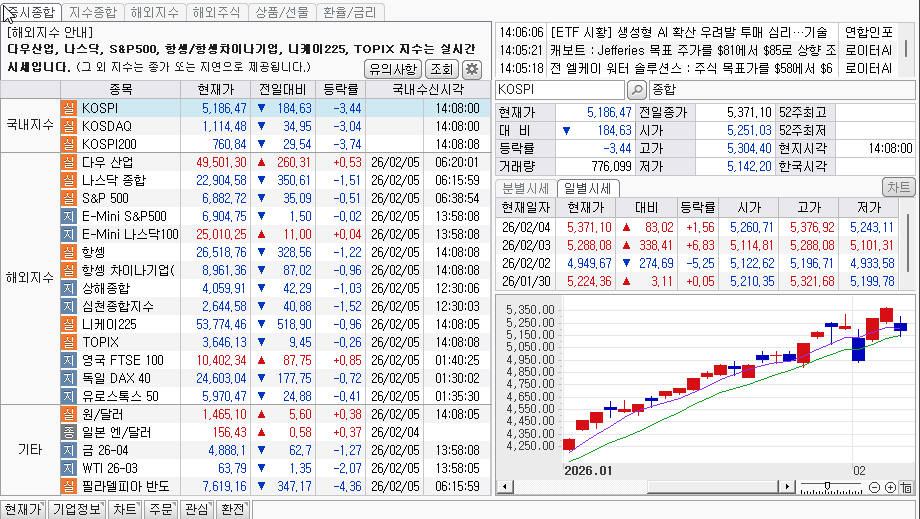Open the 상품/선물 tab
The width and height of the screenshot is (920, 519).
(x=281, y=13)
